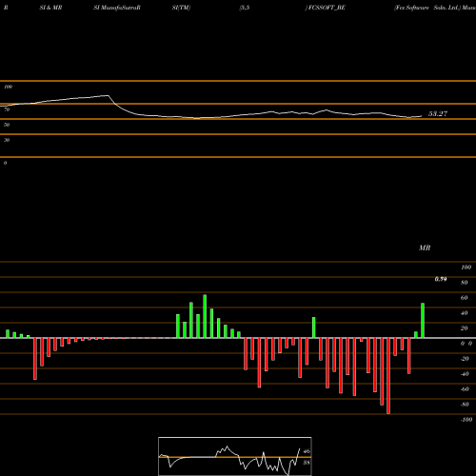Click the '100' label on right MR axis
The image size is (476, 476).
click(466, 268)
